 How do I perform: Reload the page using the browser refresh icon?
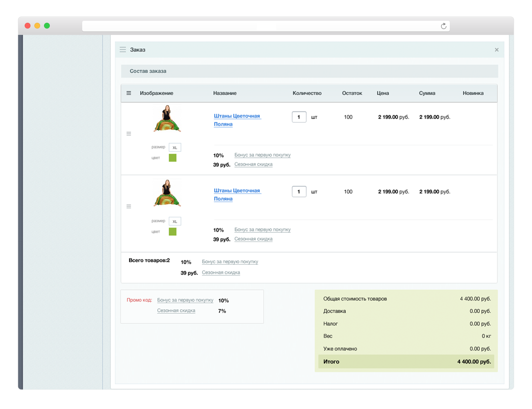[x=443, y=26]
